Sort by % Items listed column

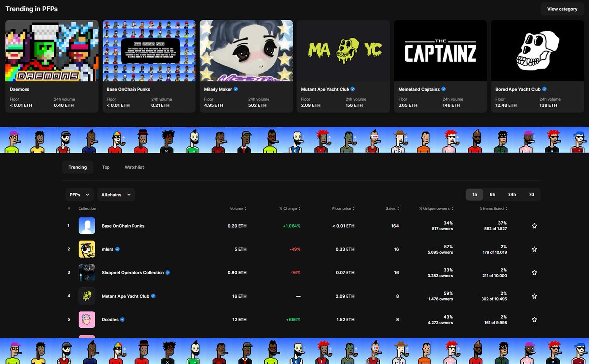click(493, 208)
